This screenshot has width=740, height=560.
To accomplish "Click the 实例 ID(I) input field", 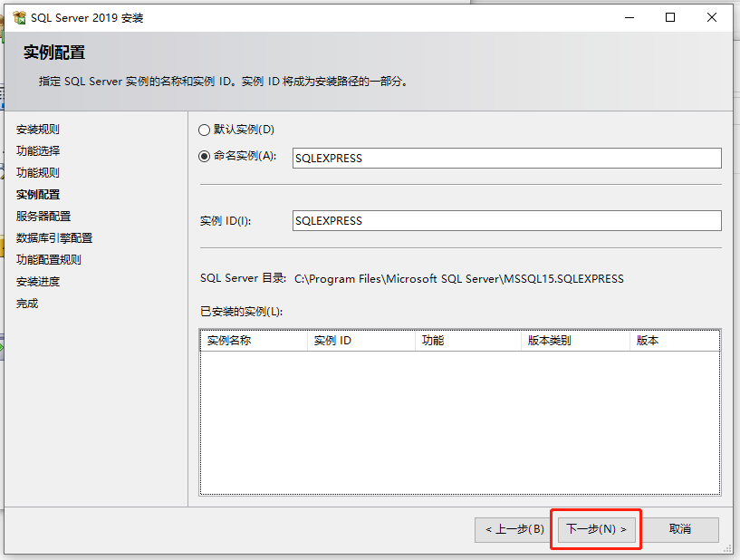I will pyautogui.click(x=507, y=220).
